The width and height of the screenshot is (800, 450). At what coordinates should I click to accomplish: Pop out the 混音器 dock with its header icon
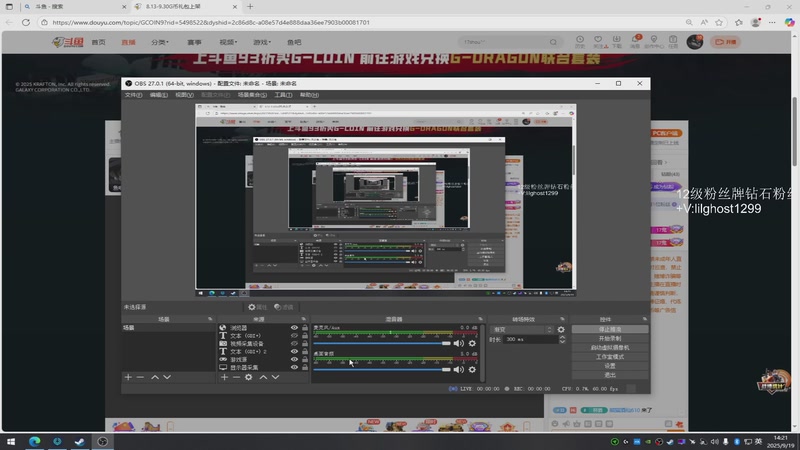[x=480, y=319]
